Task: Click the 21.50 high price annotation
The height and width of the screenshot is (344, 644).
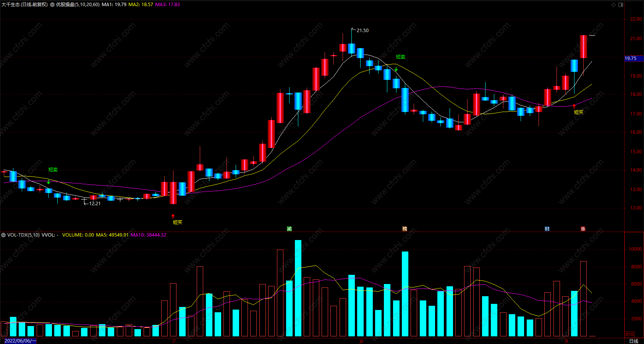Action: [362, 31]
